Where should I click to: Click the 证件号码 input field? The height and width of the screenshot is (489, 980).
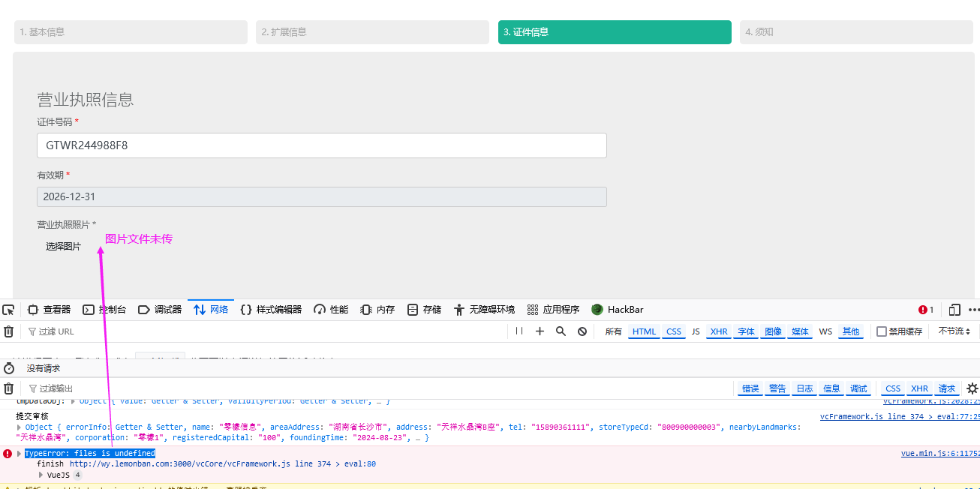point(321,145)
